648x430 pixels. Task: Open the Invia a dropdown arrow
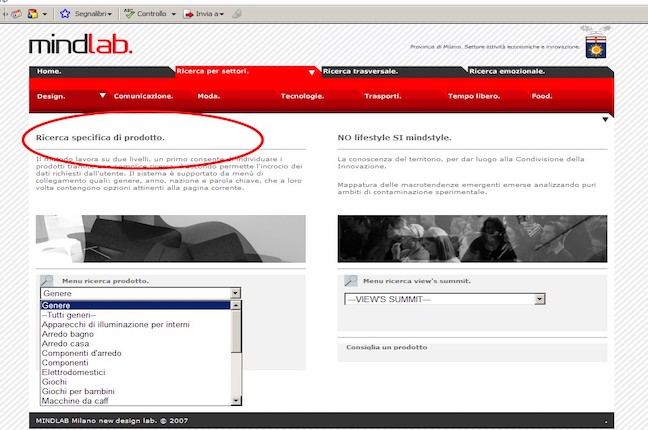tap(222, 14)
